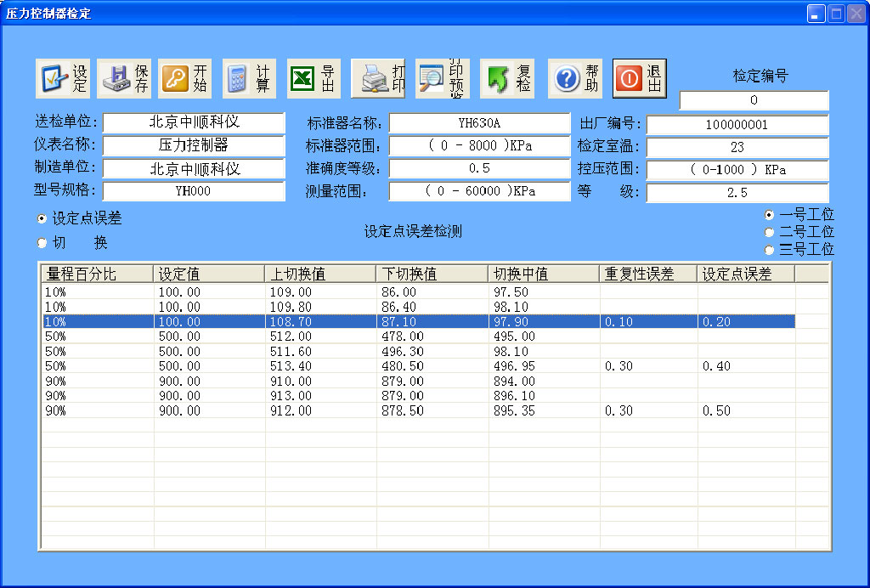Click cell 895.35 in 切换中值 column

coord(514,411)
